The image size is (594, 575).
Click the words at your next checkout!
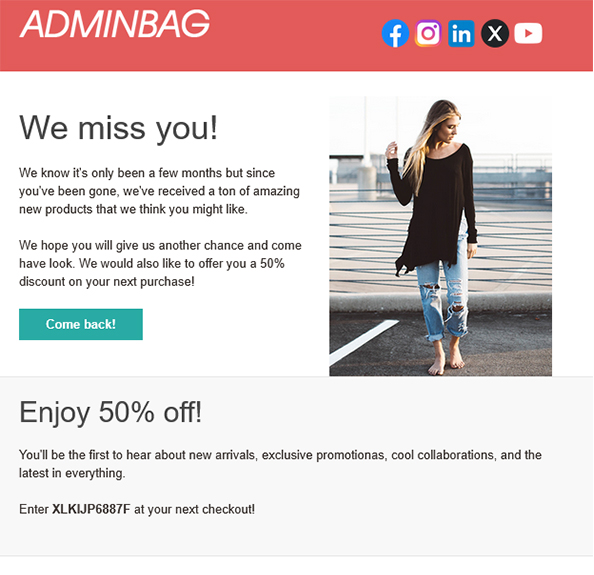click(x=194, y=509)
